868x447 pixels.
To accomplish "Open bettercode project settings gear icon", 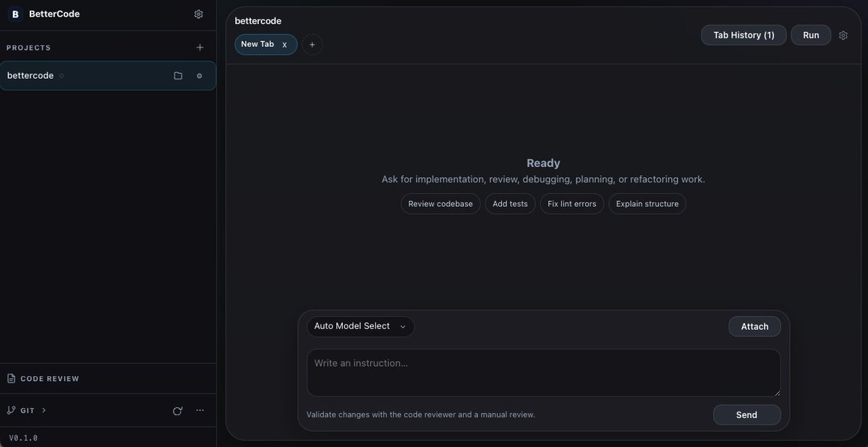I will coord(200,75).
